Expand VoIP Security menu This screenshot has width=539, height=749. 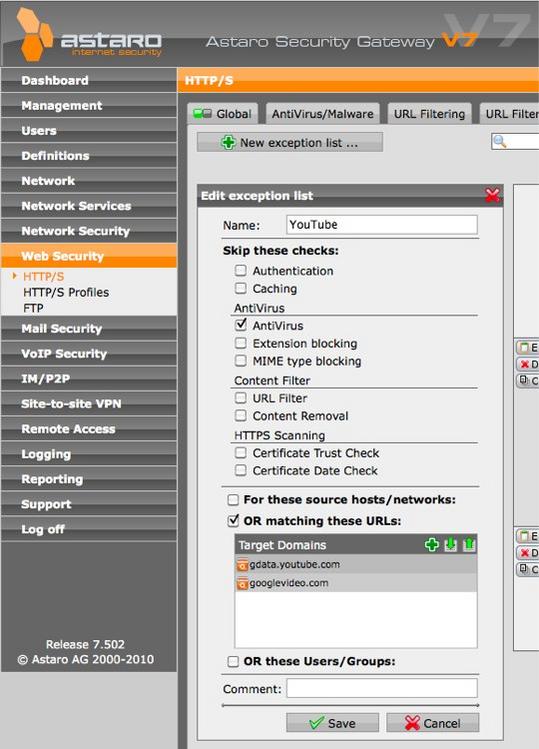89,353
